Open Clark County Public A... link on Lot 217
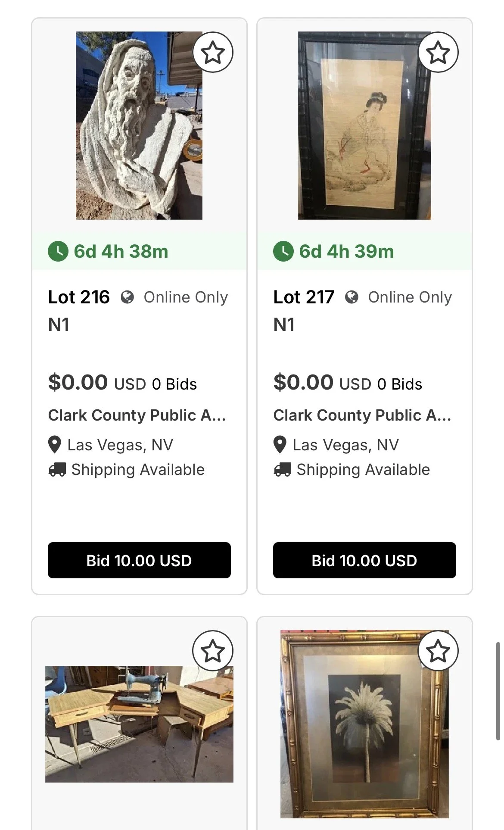This screenshot has width=504, height=830. point(362,415)
